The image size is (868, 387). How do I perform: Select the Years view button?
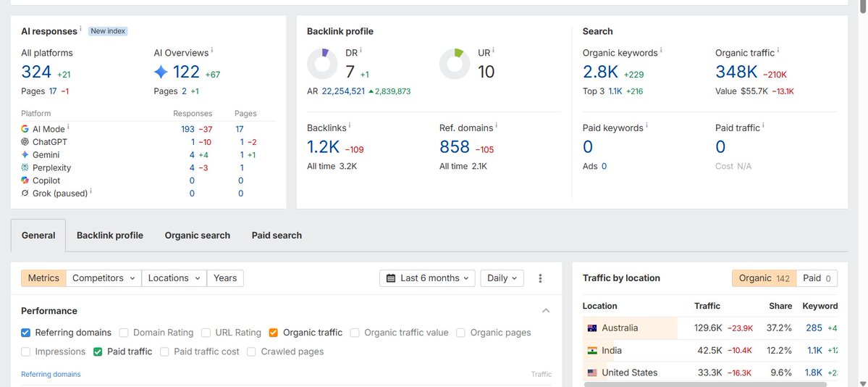tap(225, 278)
